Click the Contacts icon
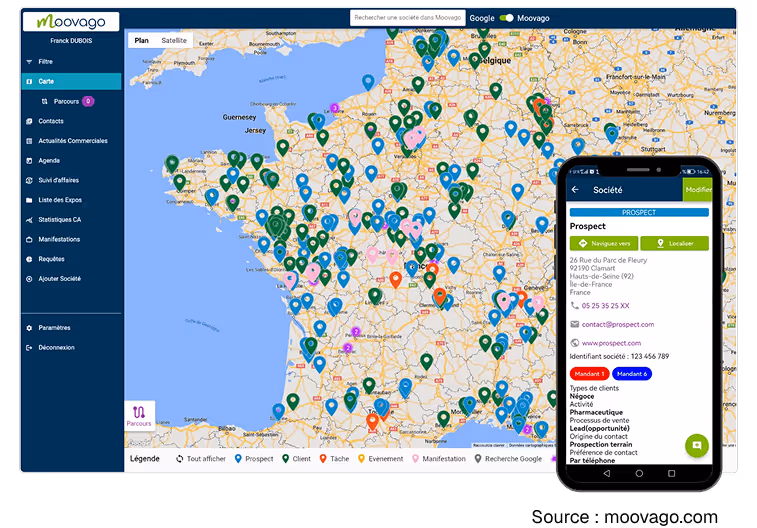This screenshot has width=757, height=528. pos(29,121)
